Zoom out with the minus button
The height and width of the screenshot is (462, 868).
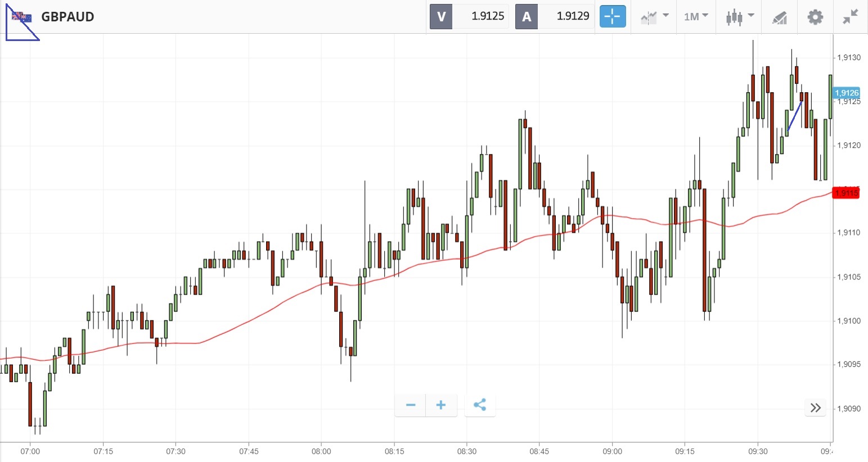click(411, 405)
